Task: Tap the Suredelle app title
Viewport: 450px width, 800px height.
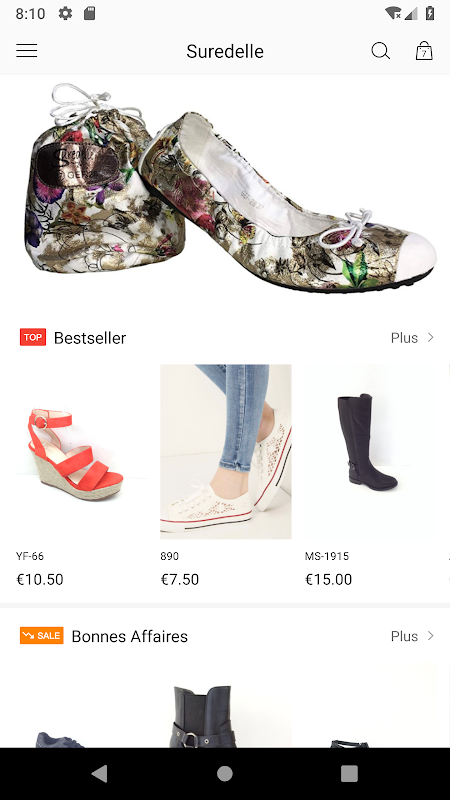Action: click(x=225, y=51)
